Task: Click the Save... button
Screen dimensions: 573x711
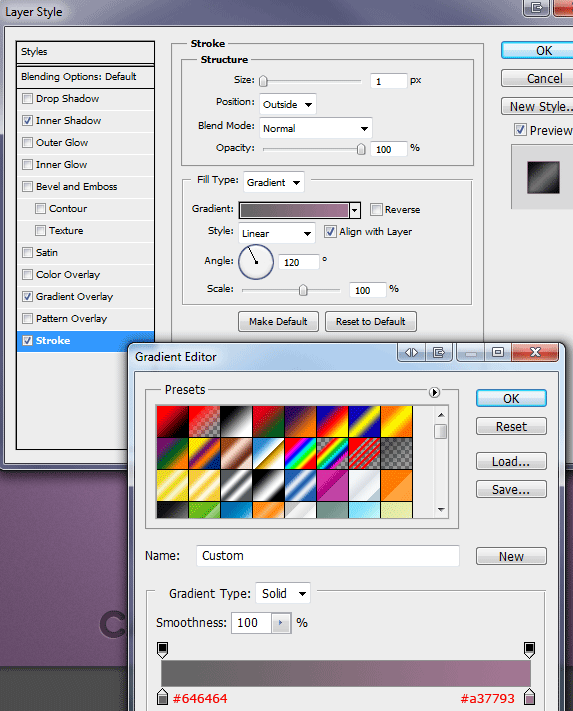Action: (x=511, y=489)
